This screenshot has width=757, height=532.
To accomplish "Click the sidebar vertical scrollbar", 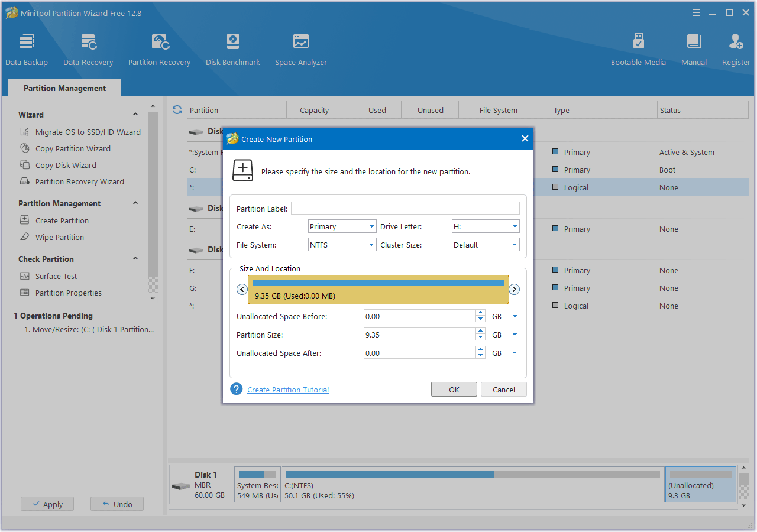I will [x=153, y=195].
